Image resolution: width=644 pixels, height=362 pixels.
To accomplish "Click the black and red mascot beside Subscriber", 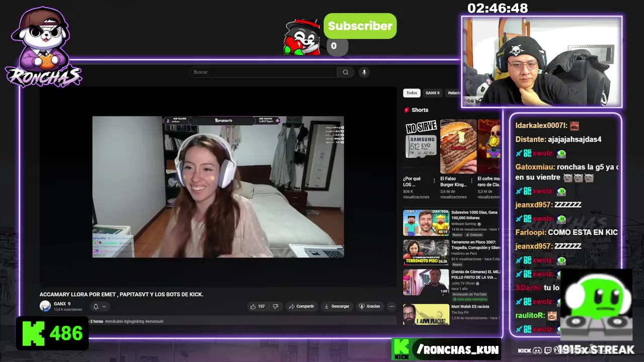I will pyautogui.click(x=301, y=37).
